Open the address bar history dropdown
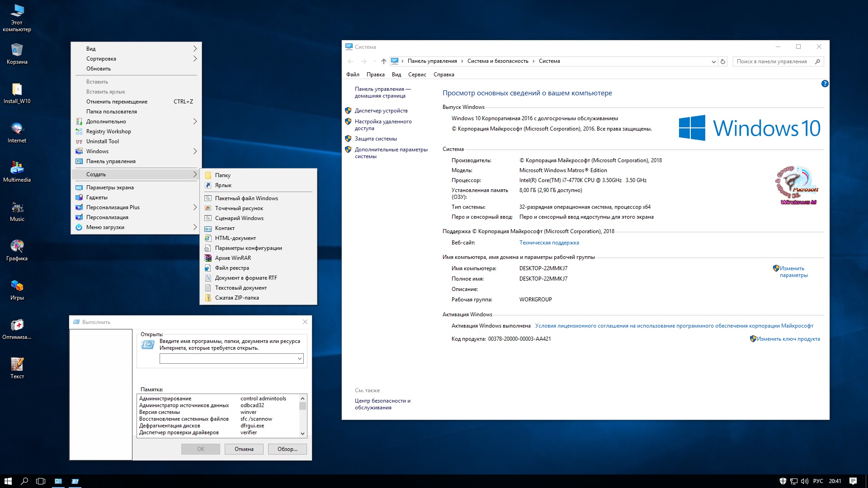868x488 pixels. tap(713, 61)
